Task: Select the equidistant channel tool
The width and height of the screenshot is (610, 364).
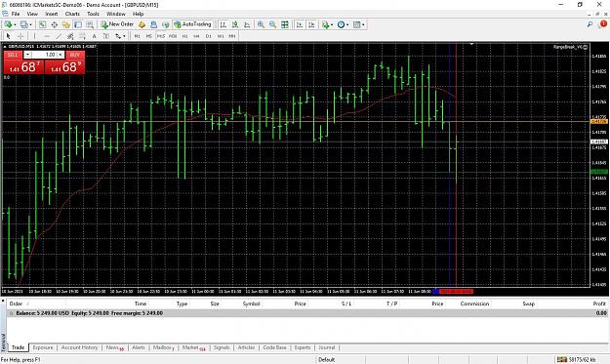Action: [70, 36]
